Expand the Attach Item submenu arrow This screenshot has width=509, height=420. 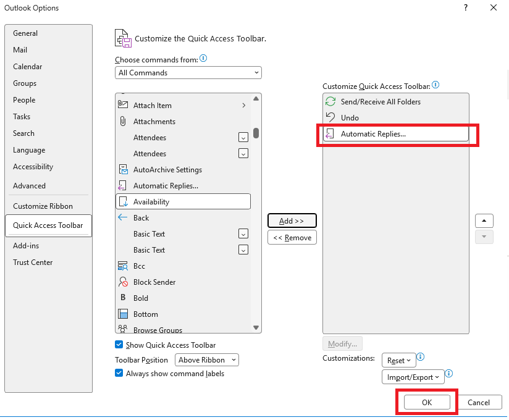coord(244,105)
